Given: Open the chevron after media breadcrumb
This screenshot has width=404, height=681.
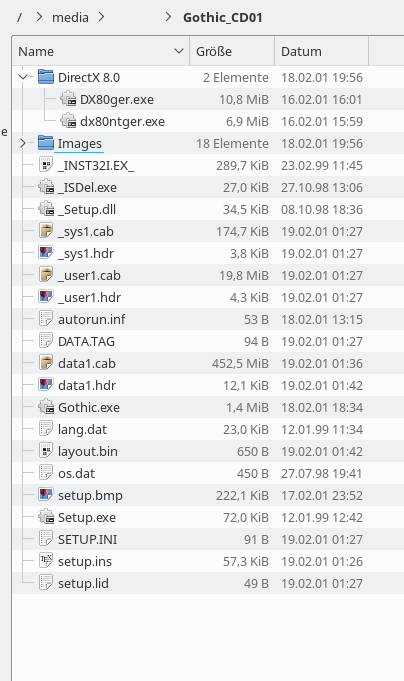Looking at the screenshot, I should (101, 17).
